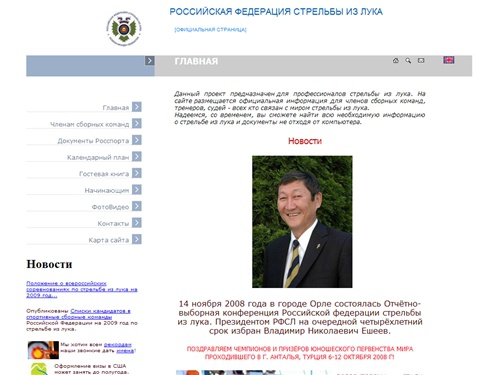The height and width of the screenshot is (375, 500).
Task: Click the Официальная страница subtitle
Action: [x=210, y=30]
